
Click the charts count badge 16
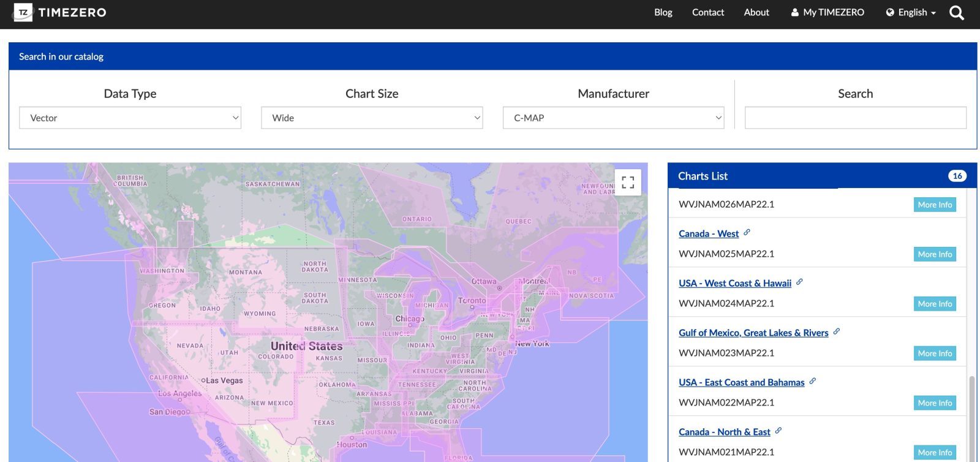pyautogui.click(x=957, y=176)
